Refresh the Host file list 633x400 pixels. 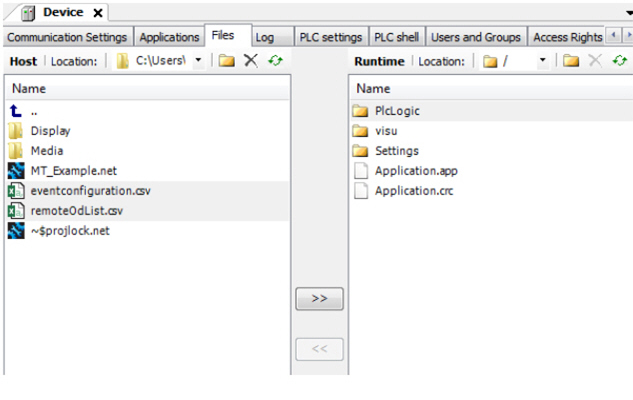(274, 61)
